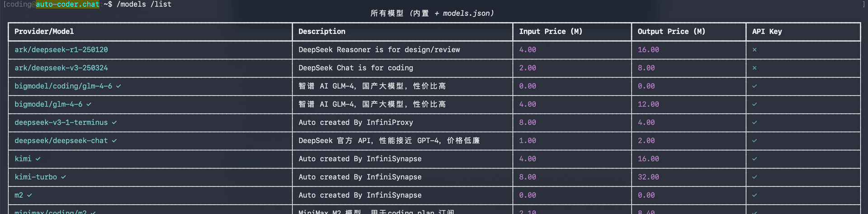The height and width of the screenshot is (214, 868).
Task: Click the kimi model name
Action: pos(23,159)
